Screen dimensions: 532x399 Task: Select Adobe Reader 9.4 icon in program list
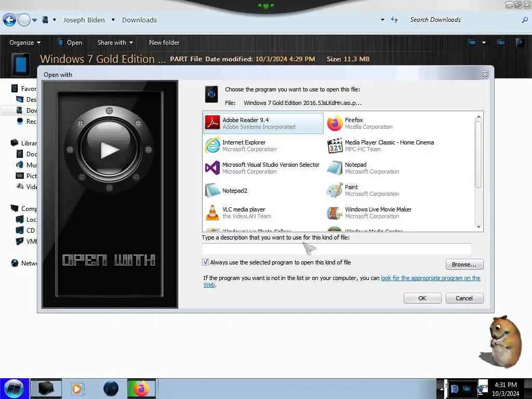click(x=212, y=123)
